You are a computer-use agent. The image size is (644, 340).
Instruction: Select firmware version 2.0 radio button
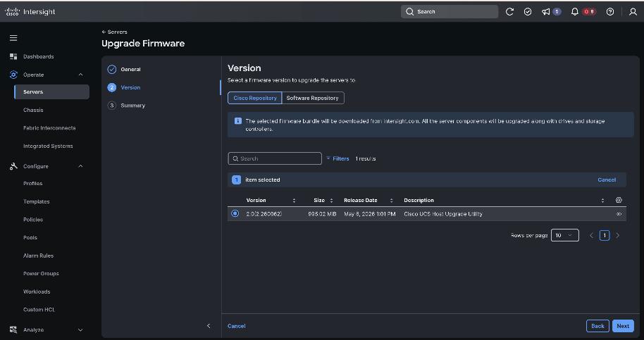click(235, 214)
